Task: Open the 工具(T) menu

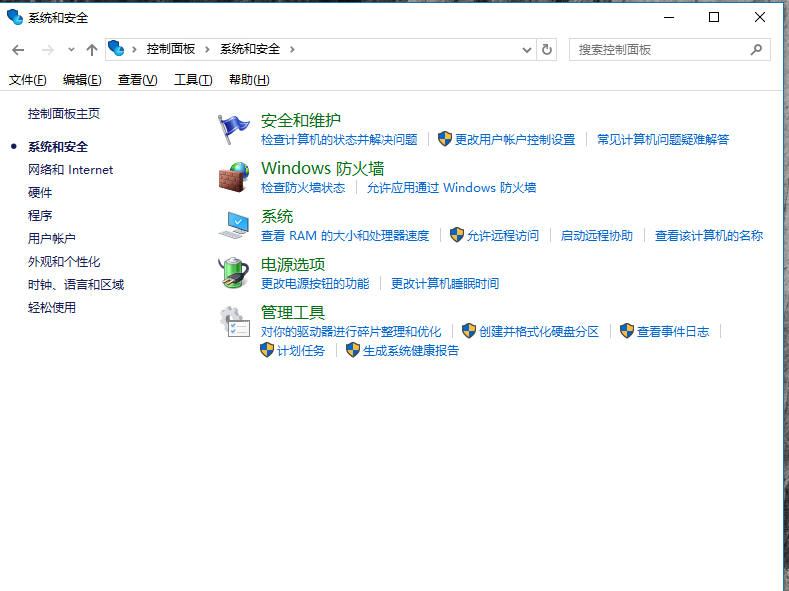Action: [x=193, y=79]
